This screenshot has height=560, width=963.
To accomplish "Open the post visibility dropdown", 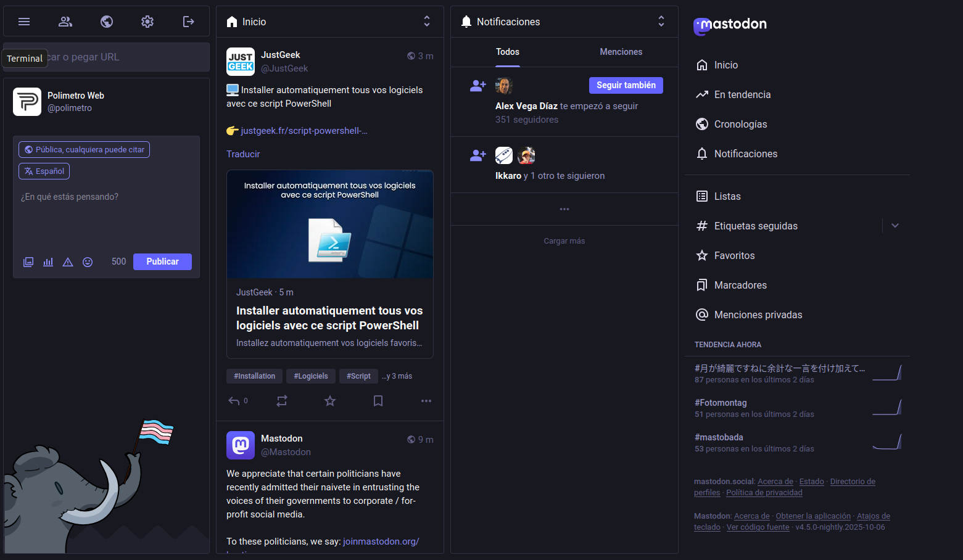I will click(84, 150).
